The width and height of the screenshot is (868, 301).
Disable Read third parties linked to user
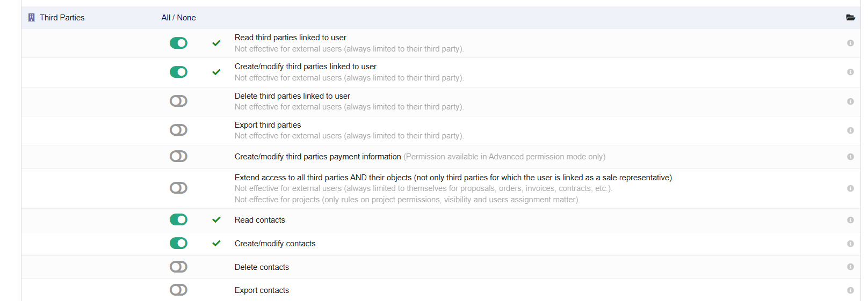click(x=178, y=43)
